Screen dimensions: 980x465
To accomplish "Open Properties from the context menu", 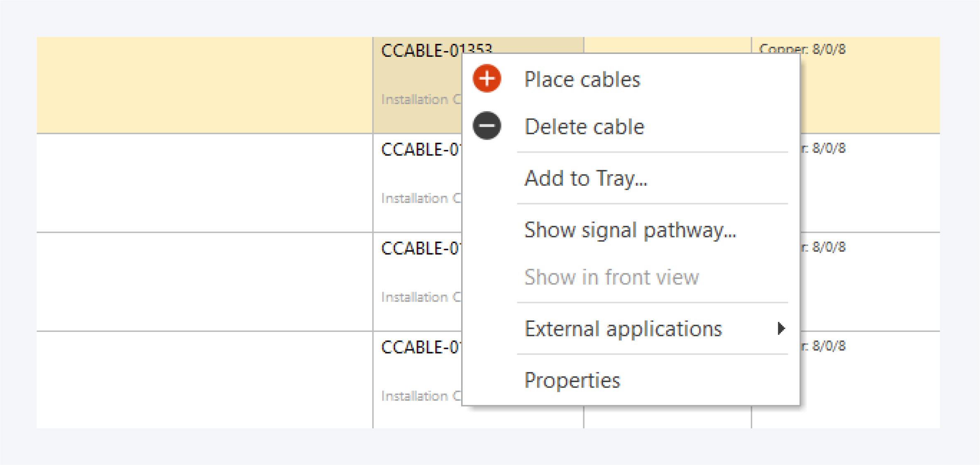I will [572, 380].
